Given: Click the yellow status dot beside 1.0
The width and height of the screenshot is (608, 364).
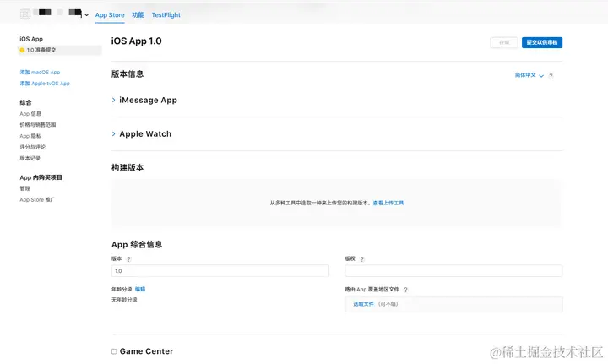Looking at the screenshot, I should [22, 50].
